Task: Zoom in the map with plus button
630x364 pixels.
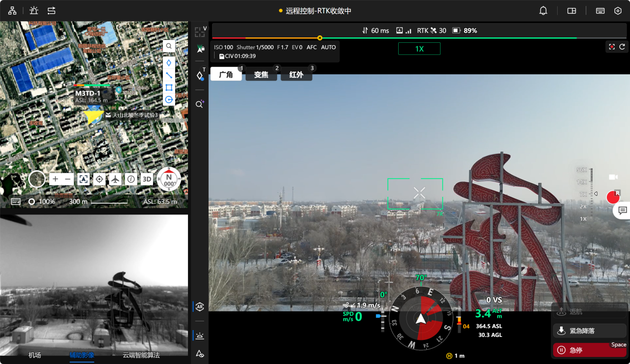Action: (x=55, y=180)
